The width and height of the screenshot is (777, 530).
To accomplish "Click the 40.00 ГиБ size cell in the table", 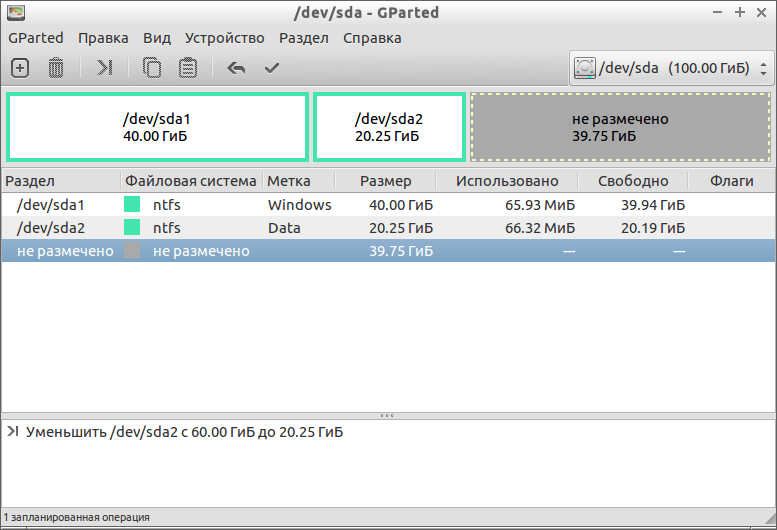I will click(401, 205).
